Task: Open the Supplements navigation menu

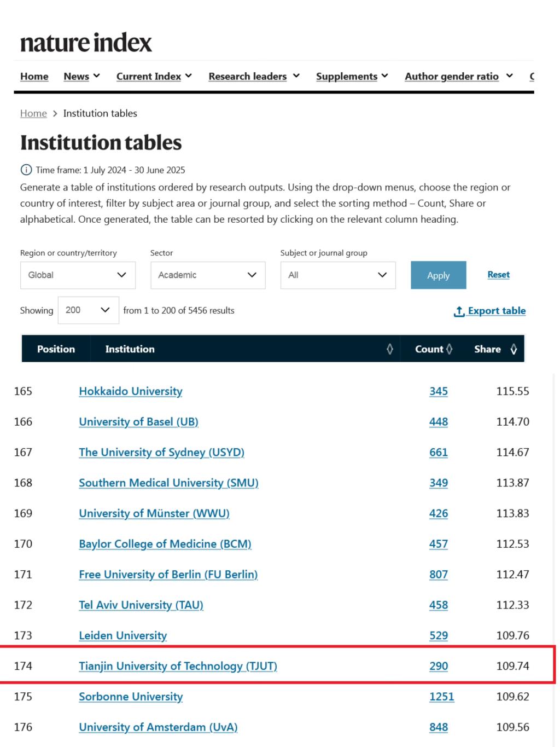Action: pyautogui.click(x=352, y=76)
